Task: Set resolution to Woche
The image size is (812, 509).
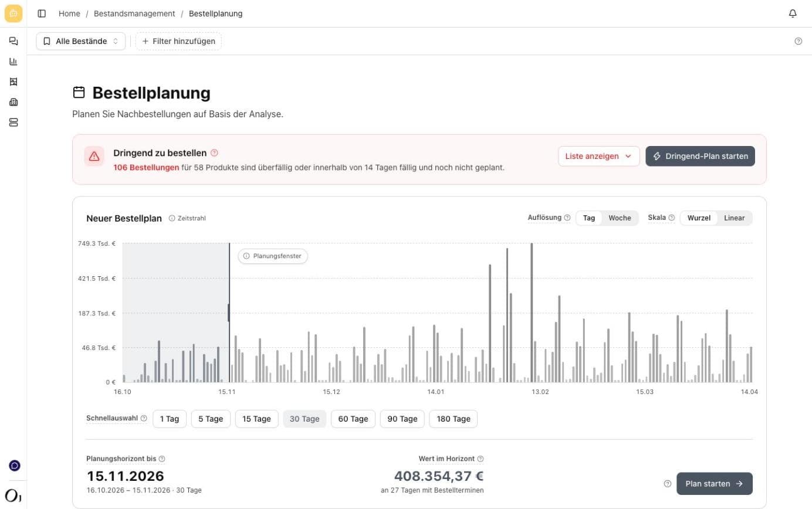Action: point(620,218)
